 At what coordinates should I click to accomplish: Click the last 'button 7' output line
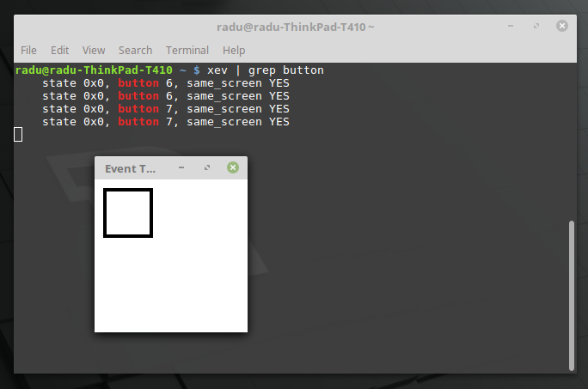(x=166, y=122)
